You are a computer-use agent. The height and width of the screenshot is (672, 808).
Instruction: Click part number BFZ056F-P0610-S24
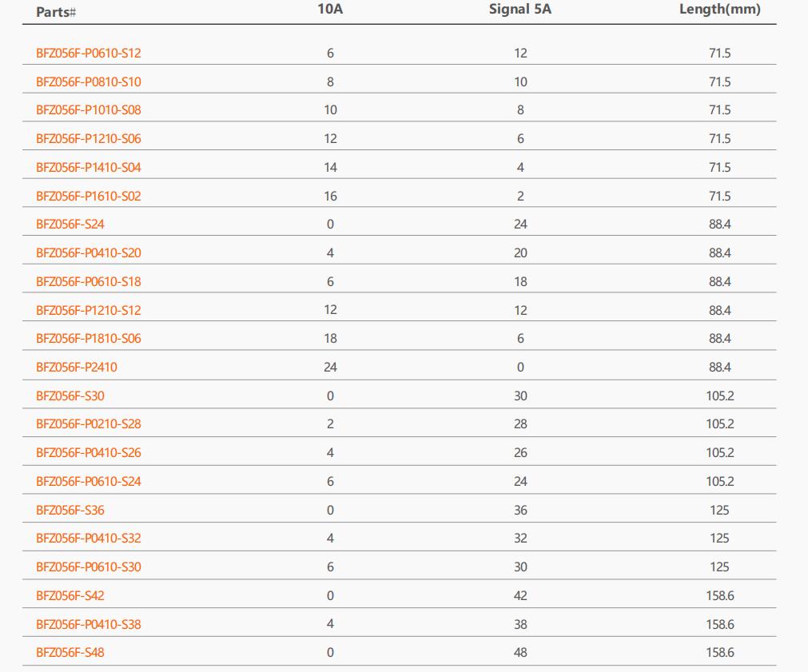click(x=88, y=481)
